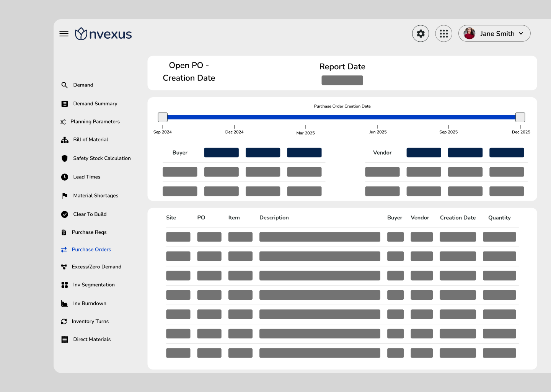This screenshot has width=551, height=392.
Task: Click the Inv Segmentation dots icon
Action: pos(65,285)
